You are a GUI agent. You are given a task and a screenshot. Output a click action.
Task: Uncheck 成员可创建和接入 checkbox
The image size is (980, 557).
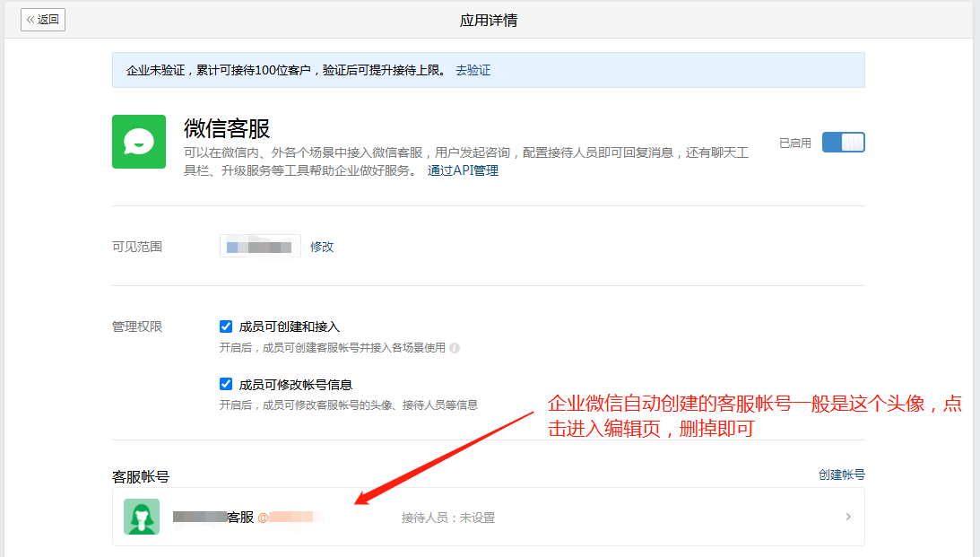tap(226, 326)
